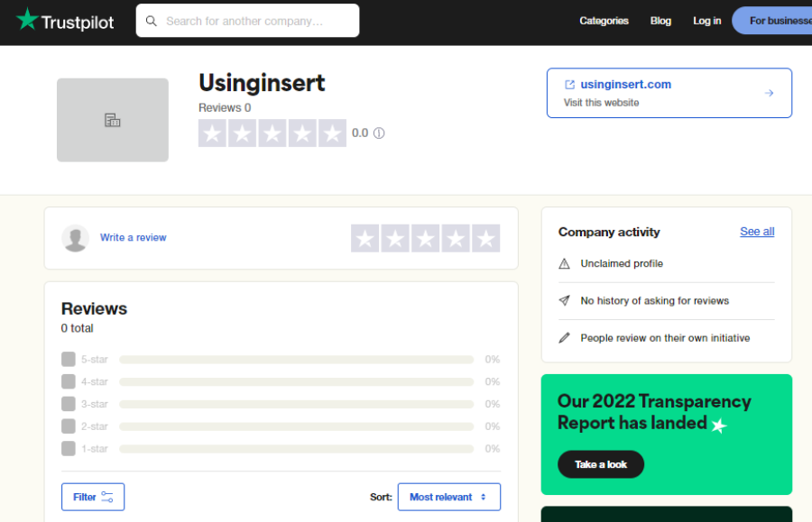Viewport: 812px width, 522px height.
Task: Click the 5-star rating bar
Action: tap(296, 360)
